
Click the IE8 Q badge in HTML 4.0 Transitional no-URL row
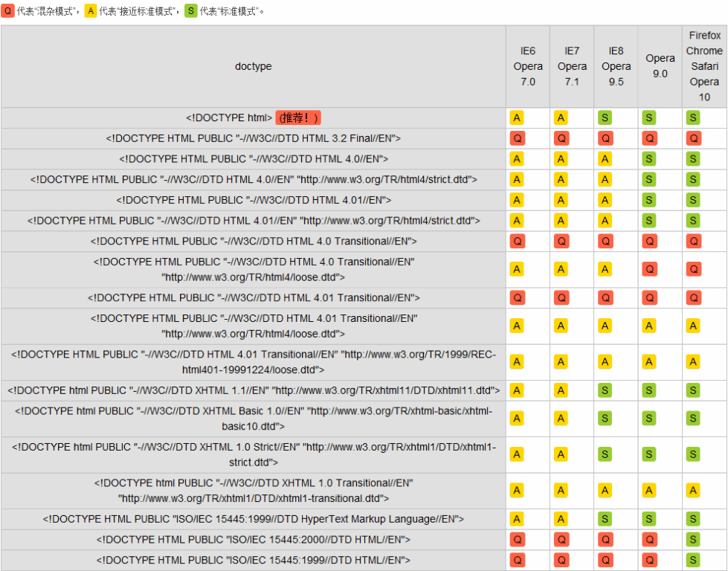605,241
